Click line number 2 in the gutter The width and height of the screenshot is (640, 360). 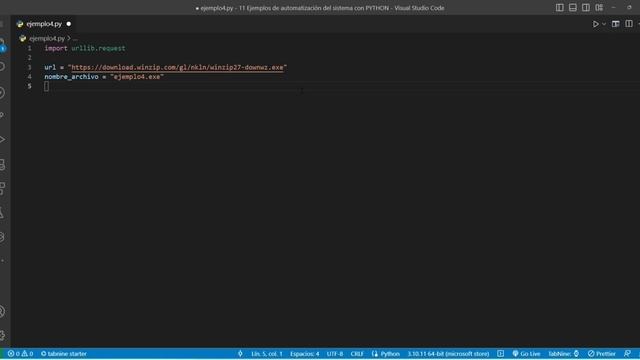(x=29, y=58)
